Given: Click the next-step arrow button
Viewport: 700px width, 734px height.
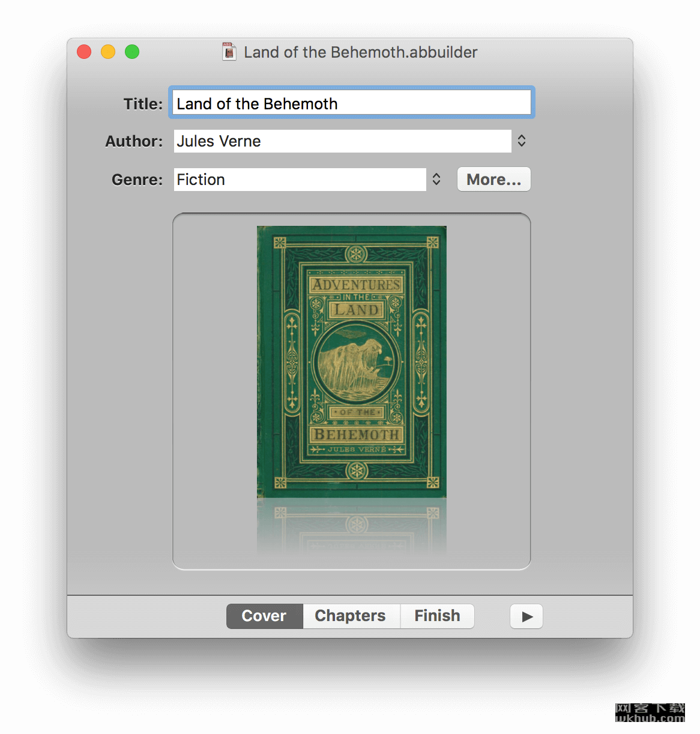Looking at the screenshot, I should coord(527,616).
